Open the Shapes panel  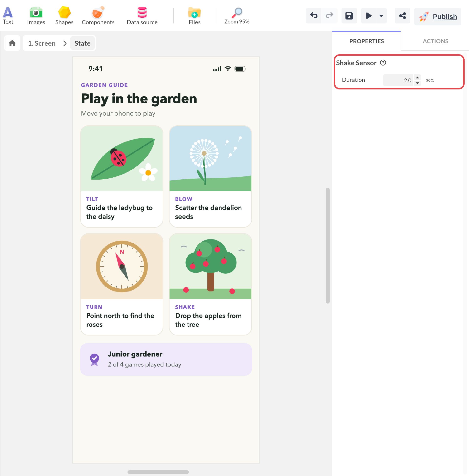click(x=64, y=16)
